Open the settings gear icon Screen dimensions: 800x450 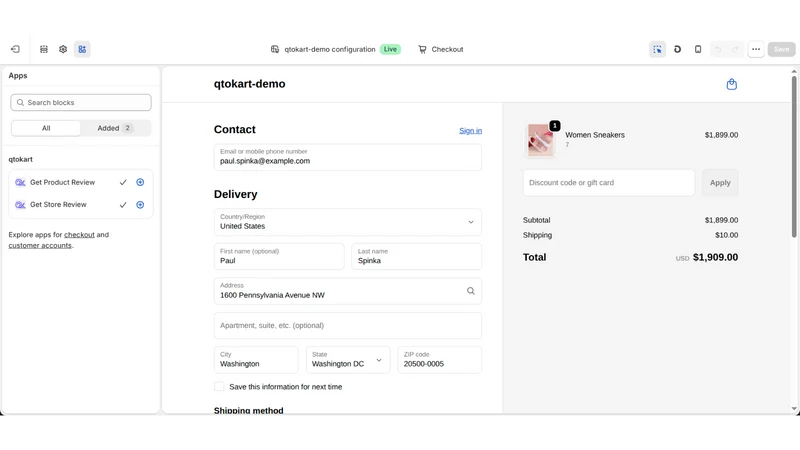(63, 49)
